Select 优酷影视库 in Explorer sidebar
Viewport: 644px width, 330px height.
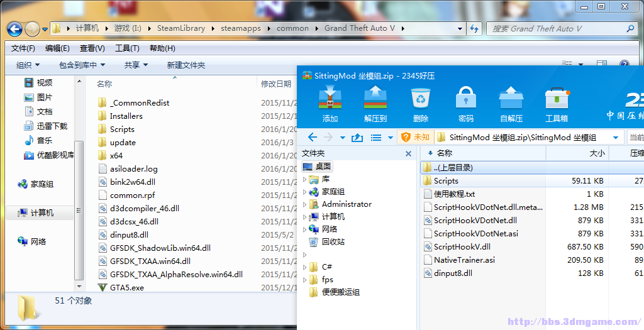[49, 155]
